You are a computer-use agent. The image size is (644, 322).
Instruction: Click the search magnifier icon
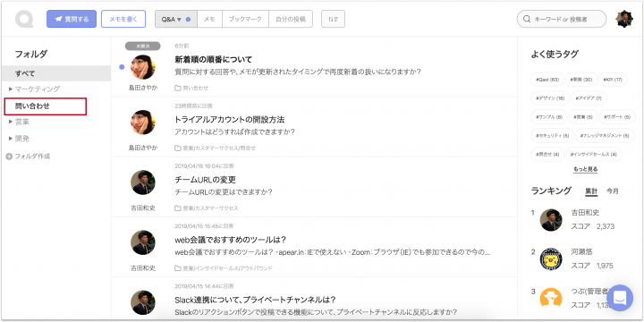click(527, 19)
